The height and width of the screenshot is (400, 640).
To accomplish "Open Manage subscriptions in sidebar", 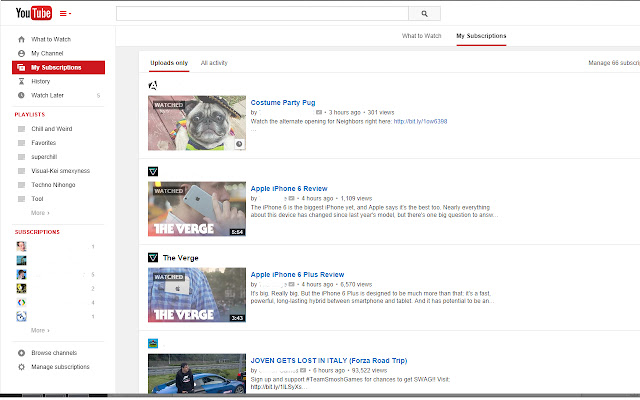I will tap(60, 367).
